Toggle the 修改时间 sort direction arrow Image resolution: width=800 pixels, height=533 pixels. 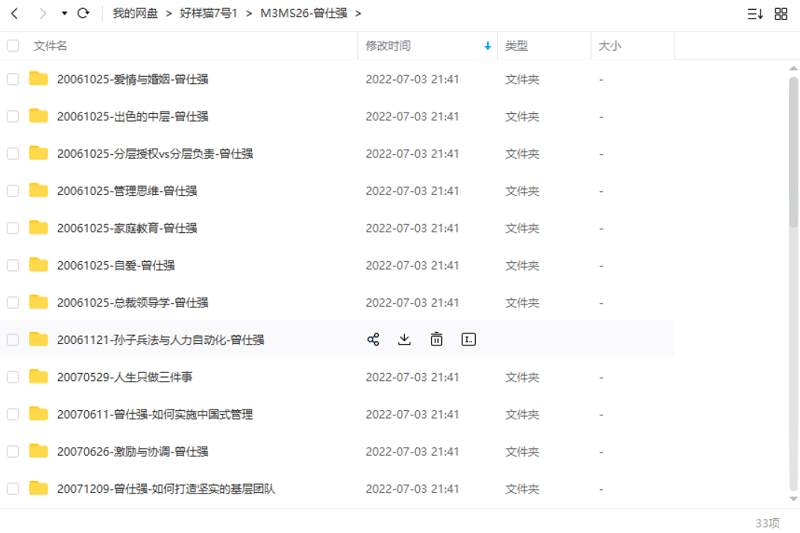click(487, 46)
